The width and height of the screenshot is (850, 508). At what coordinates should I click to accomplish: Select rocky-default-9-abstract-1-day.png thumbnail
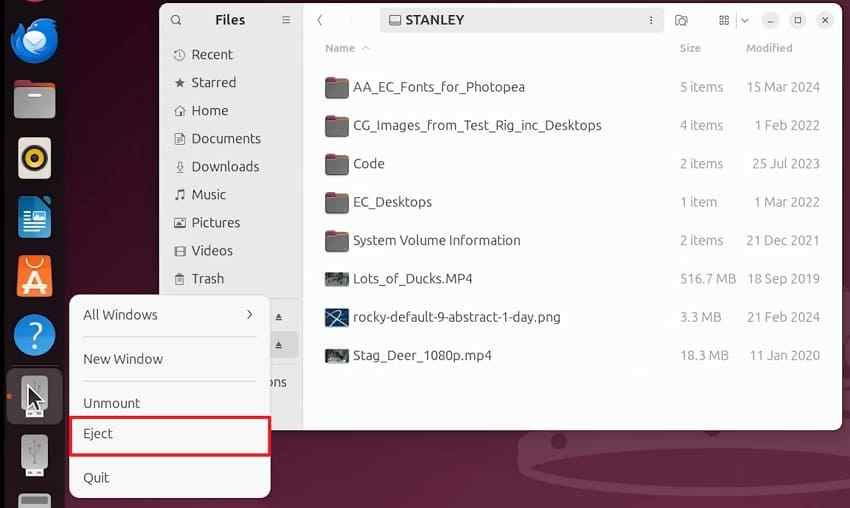(x=337, y=317)
